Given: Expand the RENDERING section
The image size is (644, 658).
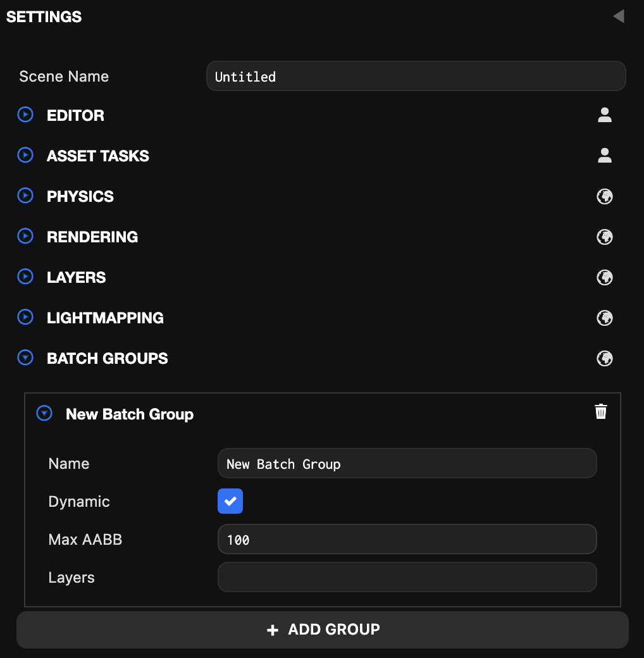Looking at the screenshot, I should (x=25, y=236).
